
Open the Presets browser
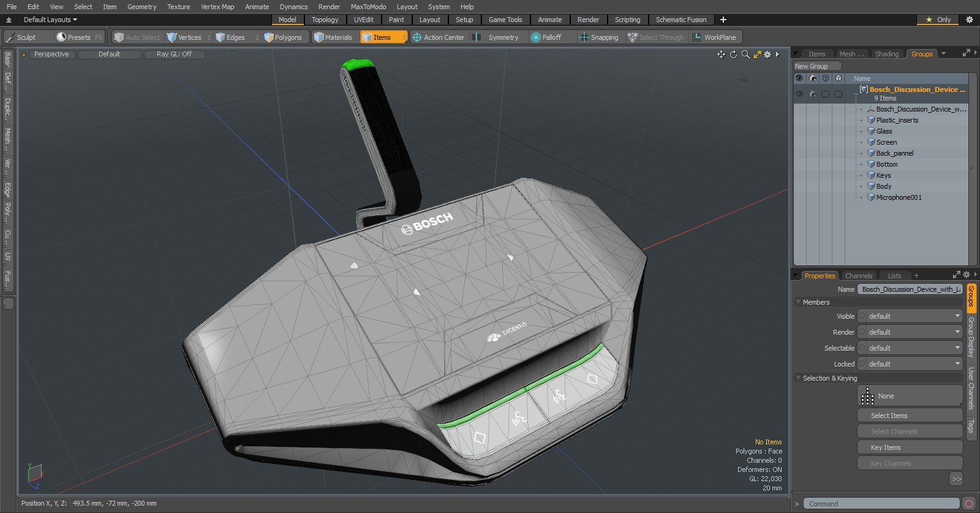click(x=80, y=37)
